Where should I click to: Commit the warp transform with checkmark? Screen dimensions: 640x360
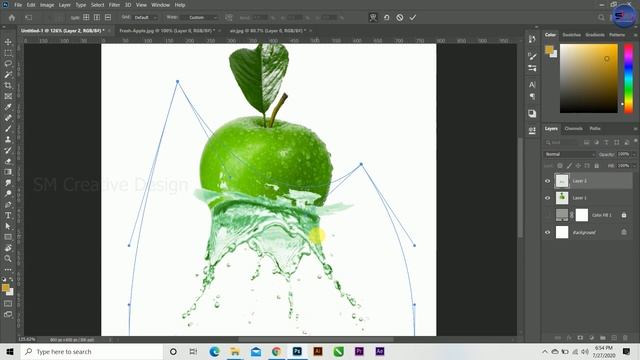click(x=413, y=18)
